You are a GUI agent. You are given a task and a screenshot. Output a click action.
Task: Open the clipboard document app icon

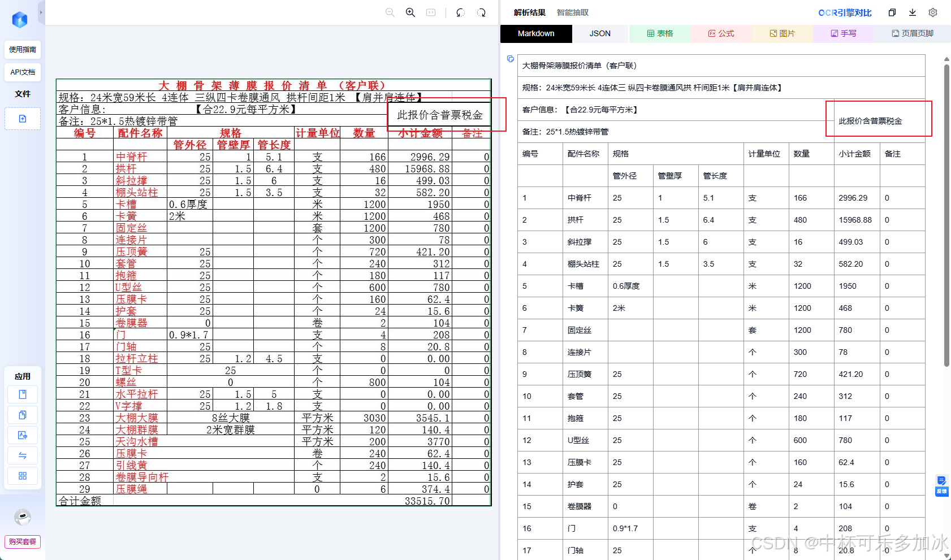[x=23, y=415]
